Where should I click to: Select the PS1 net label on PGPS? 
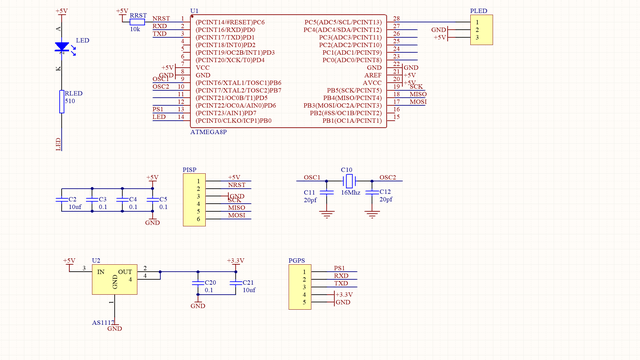[x=340, y=268]
